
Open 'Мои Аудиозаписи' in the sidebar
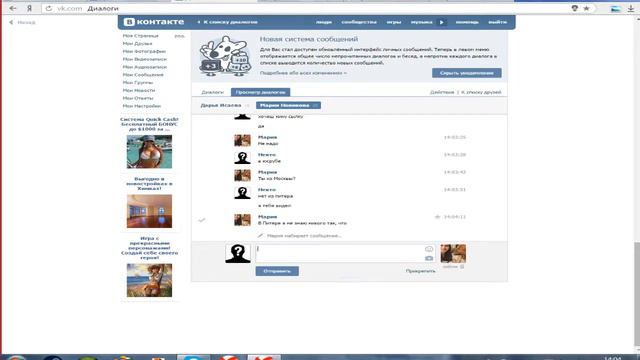tap(144, 67)
